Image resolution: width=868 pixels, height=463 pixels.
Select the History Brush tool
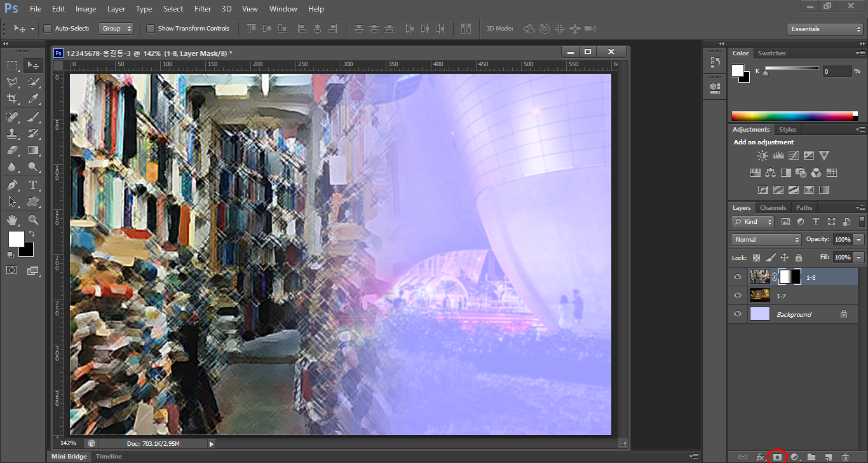pos(33,134)
